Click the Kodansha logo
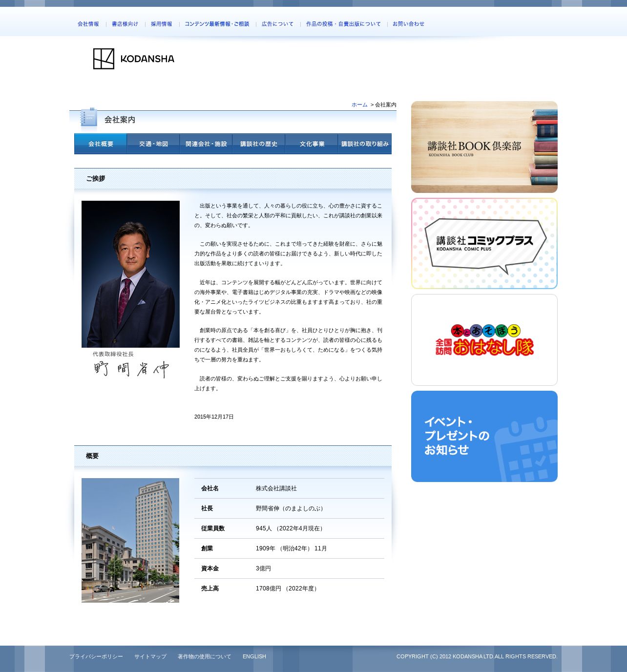Screen dimensions: 627x672 (133, 59)
